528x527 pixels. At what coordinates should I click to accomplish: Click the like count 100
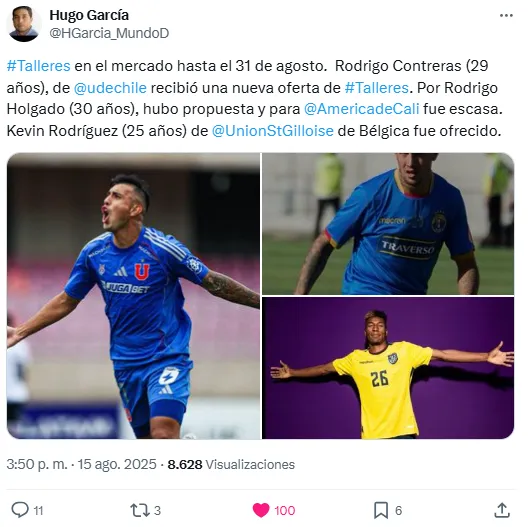[285, 510]
